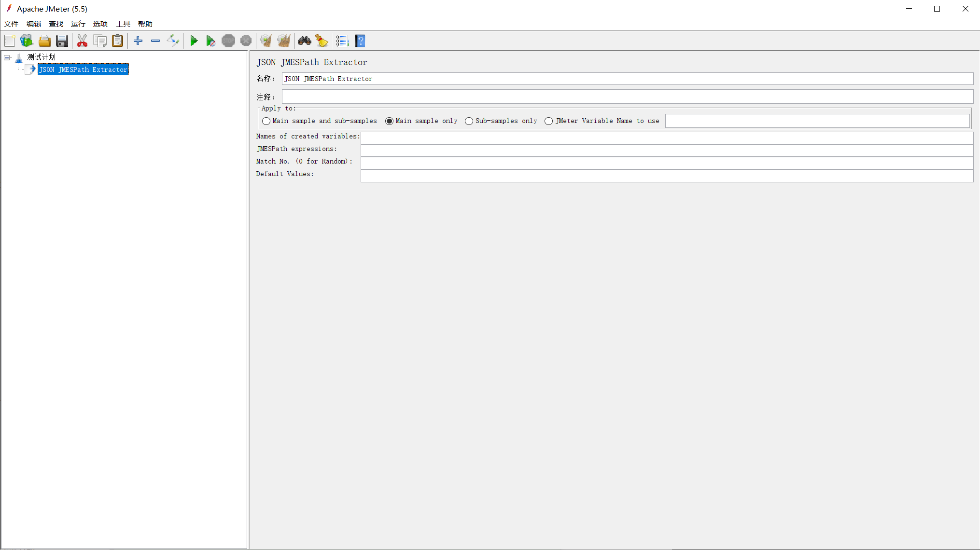Screen dimensions: 980x550
Task: Open the 帮助 menu
Action: 145,24
